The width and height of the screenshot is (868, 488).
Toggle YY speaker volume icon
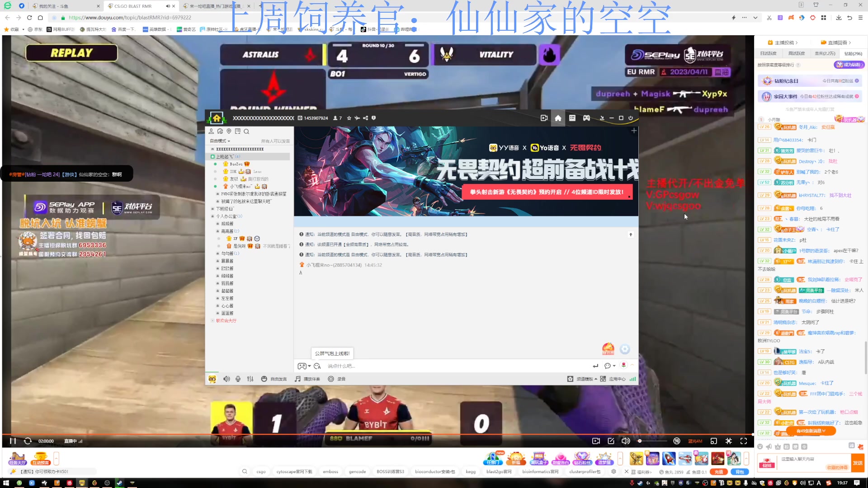(226, 379)
